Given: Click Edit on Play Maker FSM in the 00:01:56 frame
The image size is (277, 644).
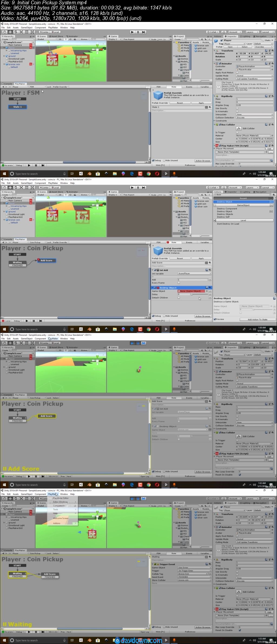Looking at the screenshot, I should (x=269, y=149).
